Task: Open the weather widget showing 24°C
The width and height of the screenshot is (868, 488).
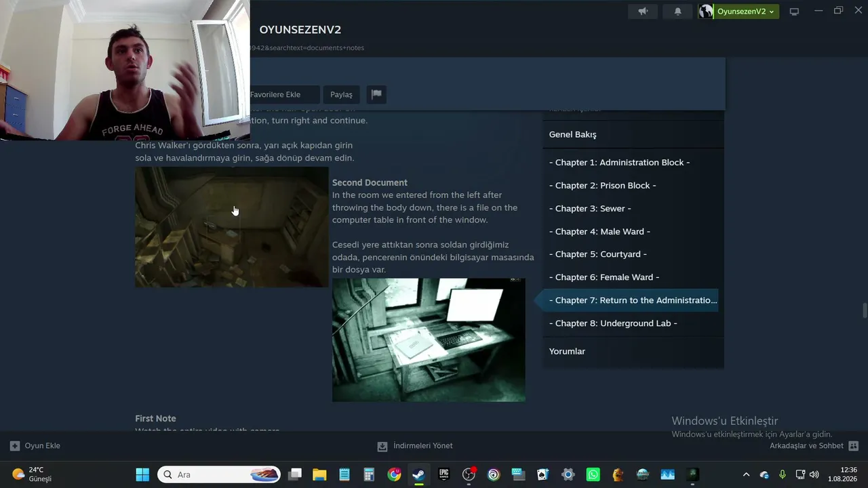Action: [x=33, y=474]
